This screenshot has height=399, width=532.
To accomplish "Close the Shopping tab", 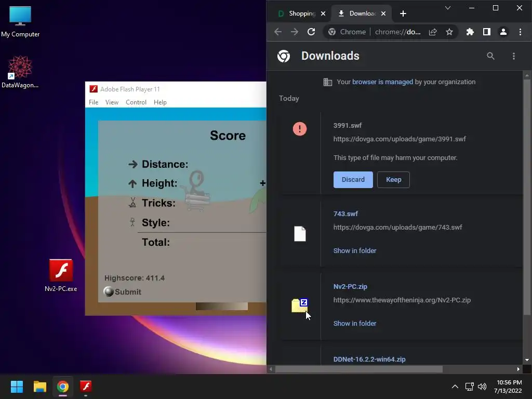I will (x=323, y=14).
